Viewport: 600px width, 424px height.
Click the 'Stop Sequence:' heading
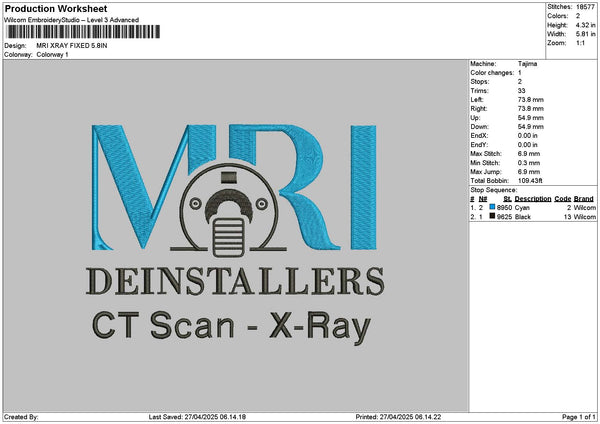tap(494, 190)
